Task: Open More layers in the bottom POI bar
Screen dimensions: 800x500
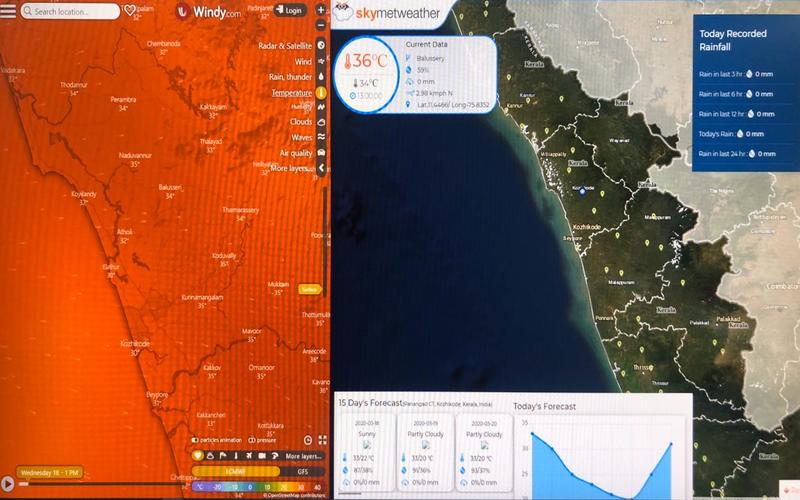Action: click(x=304, y=456)
